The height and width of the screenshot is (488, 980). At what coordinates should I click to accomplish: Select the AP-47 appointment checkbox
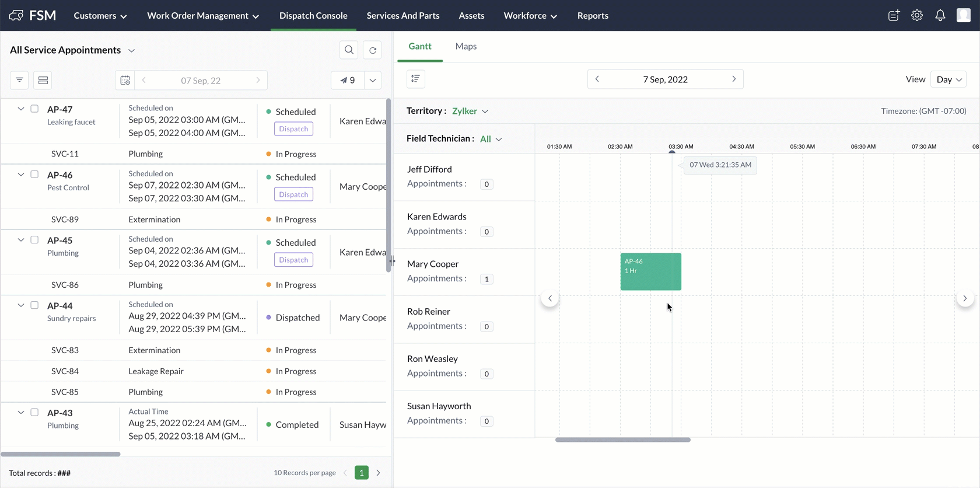point(34,109)
